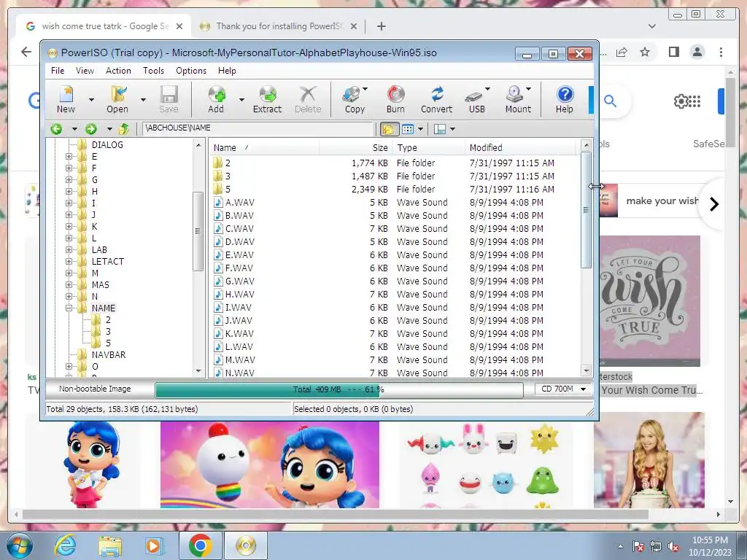Open the Help menu

pos(227,71)
